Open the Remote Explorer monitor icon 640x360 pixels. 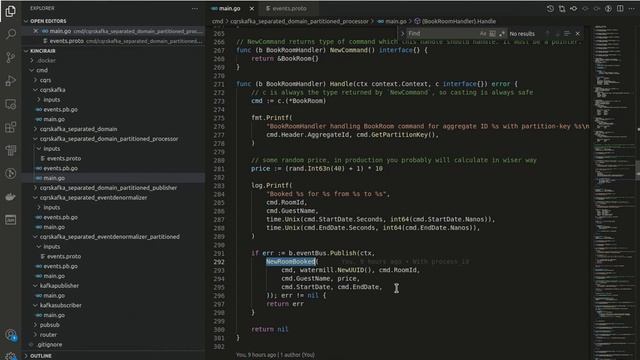[x=11, y=104]
